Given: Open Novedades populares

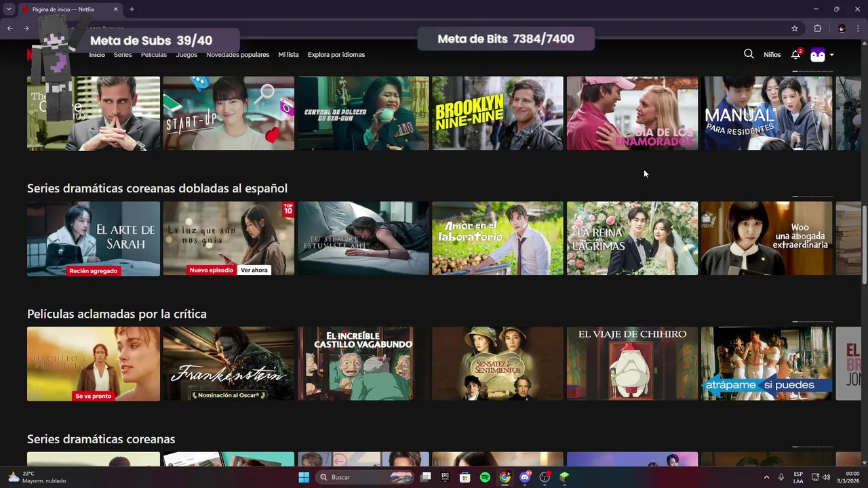Looking at the screenshot, I should 238,55.
